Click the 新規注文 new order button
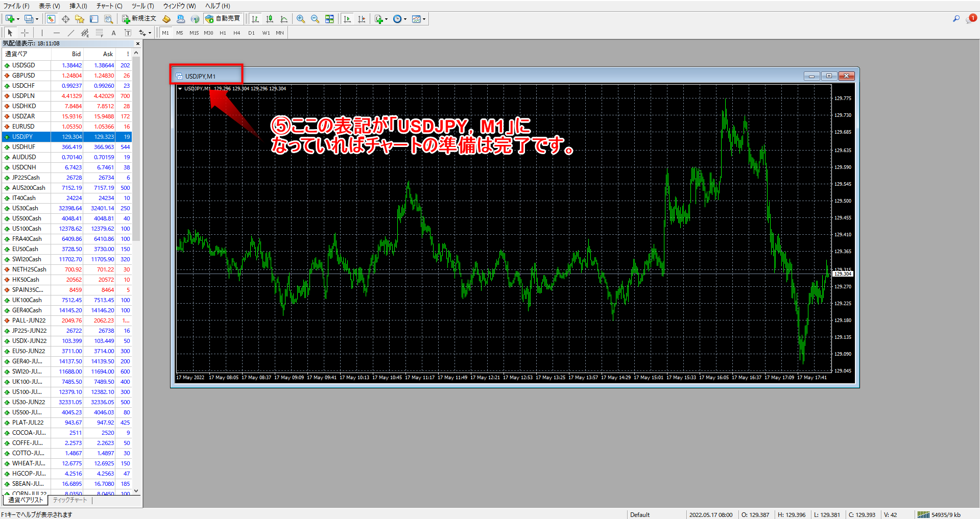Image resolution: width=980 pixels, height=519 pixels. point(139,19)
